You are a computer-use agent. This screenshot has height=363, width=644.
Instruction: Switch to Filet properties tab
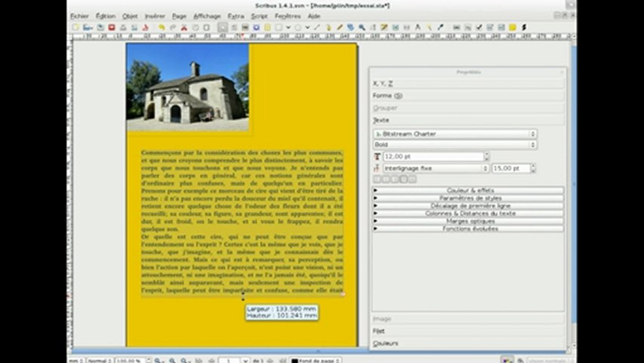point(468,331)
